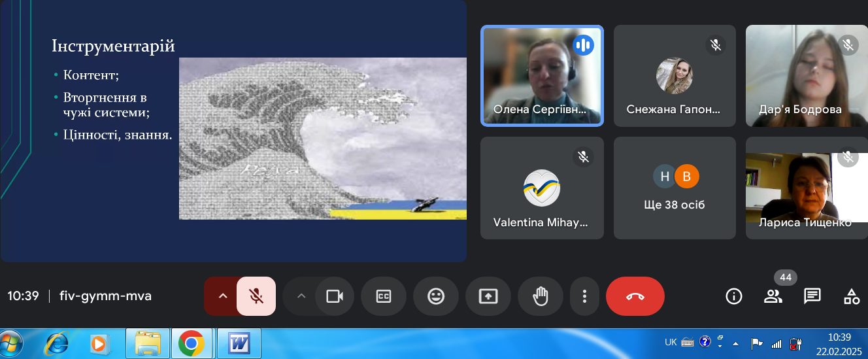Open Word from the taskbar
This screenshot has height=359, width=868.
tap(239, 343)
